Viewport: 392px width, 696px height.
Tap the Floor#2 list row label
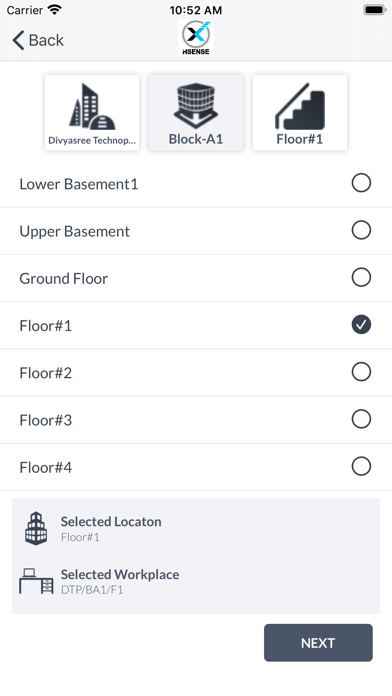click(x=45, y=373)
